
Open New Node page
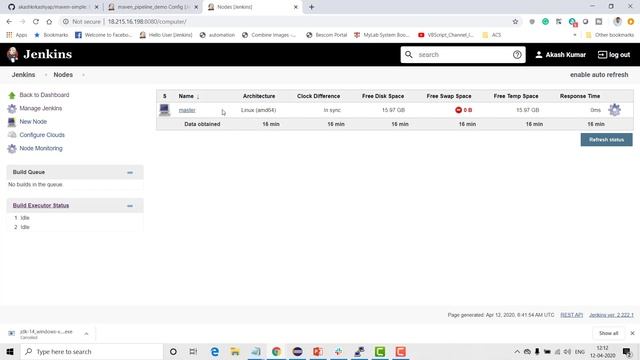click(33, 122)
